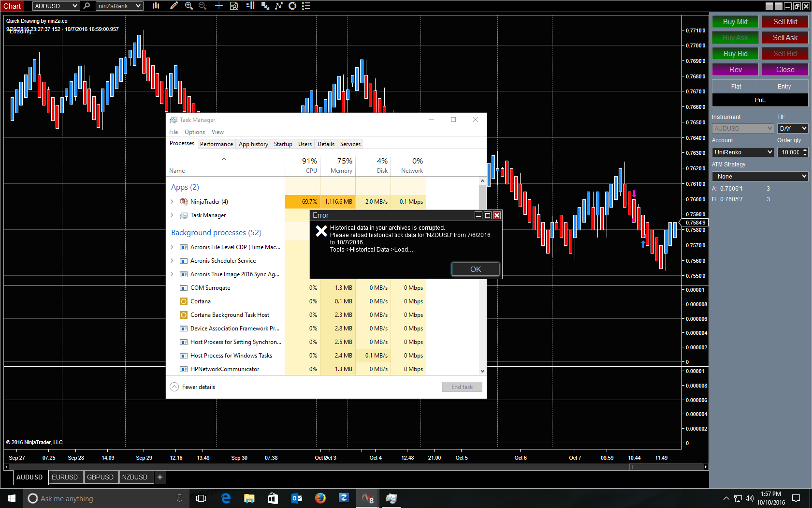Image resolution: width=812 pixels, height=508 pixels.
Task: Launch Firefox from the taskbar
Action: tap(320, 498)
